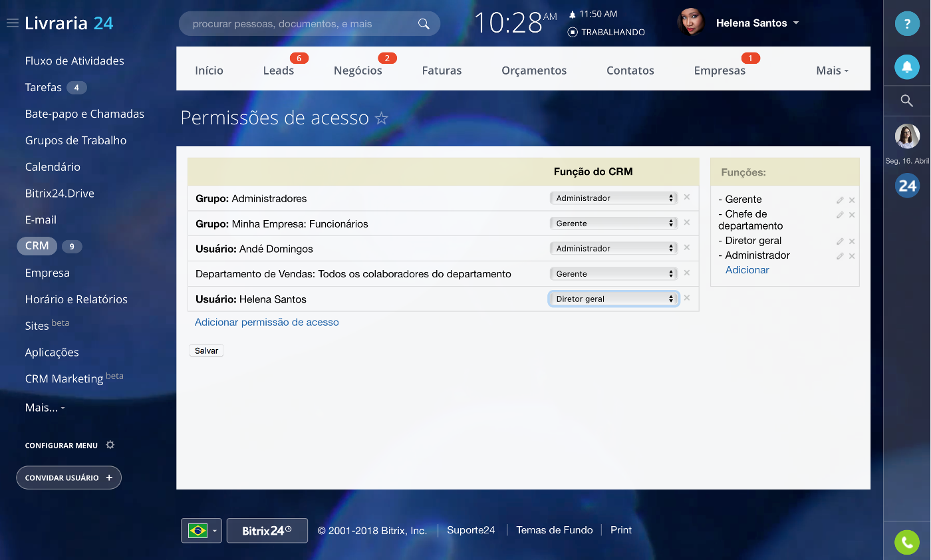This screenshot has width=931, height=560.
Task: Click the help question mark icon
Action: coord(907,24)
